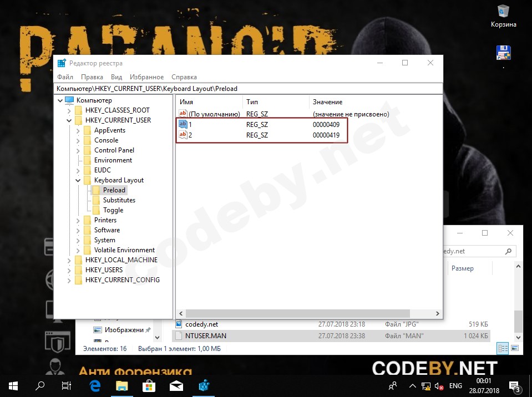Click the Preload folder icon
Image resolution: width=532 pixels, height=397 pixels.
point(97,190)
